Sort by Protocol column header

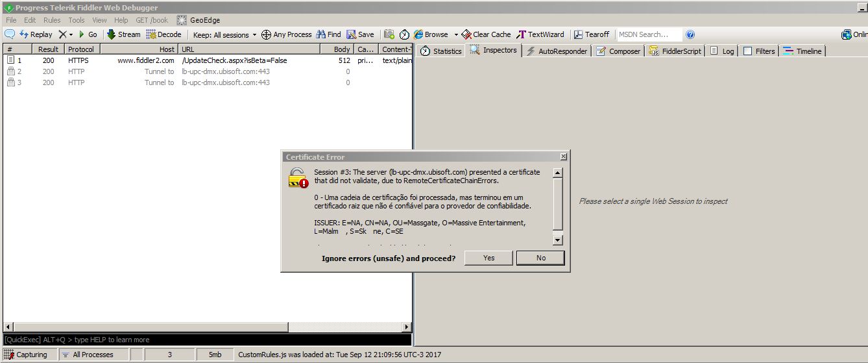[82, 49]
